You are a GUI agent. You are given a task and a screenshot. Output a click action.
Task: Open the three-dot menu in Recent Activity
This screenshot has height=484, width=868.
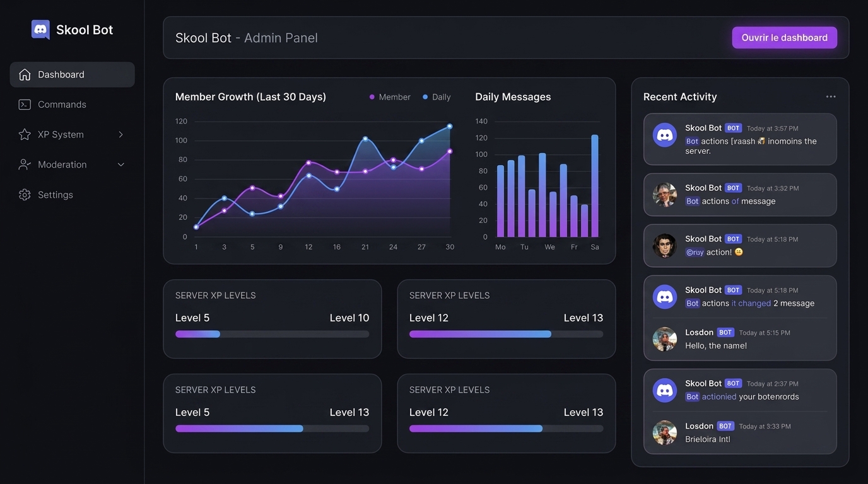point(831,96)
